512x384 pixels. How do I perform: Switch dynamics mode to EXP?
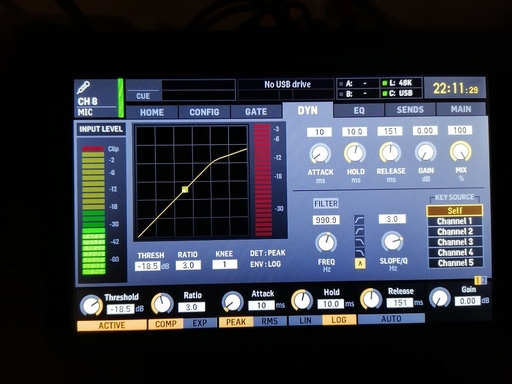tap(200, 323)
